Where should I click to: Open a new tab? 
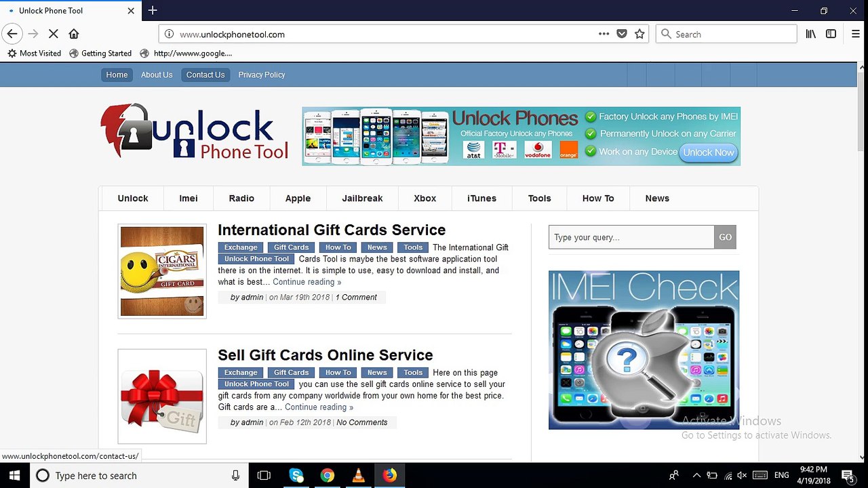[153, 10]
